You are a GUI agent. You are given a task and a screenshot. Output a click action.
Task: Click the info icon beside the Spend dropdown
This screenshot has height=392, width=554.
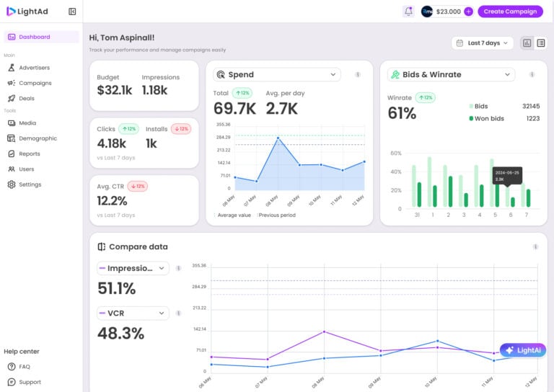click(x=358, y=74)
